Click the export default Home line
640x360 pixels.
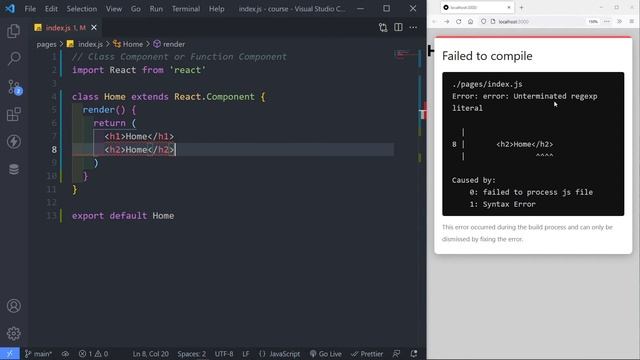[x=123, y=216]
